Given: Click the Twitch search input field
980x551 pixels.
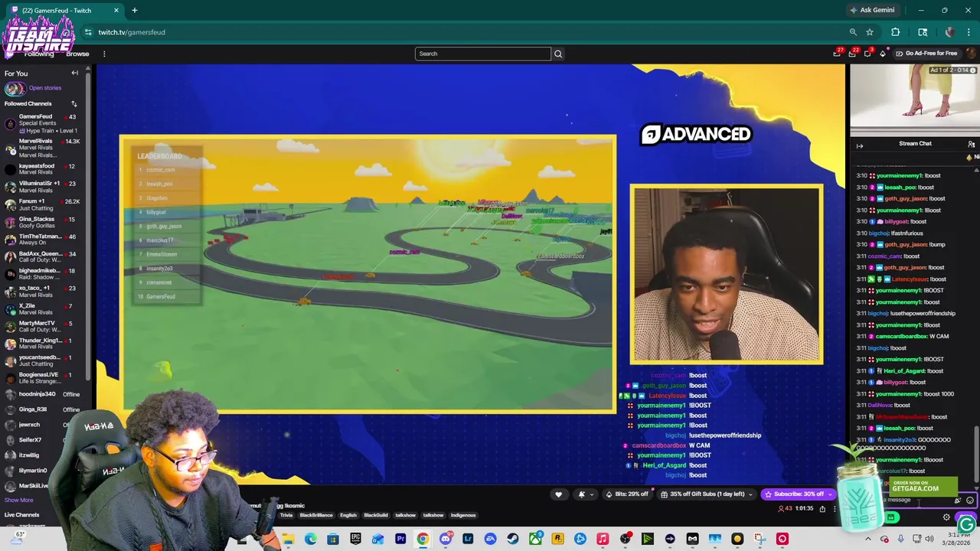Looking at the screenshot, I should [x=482, y=54].
